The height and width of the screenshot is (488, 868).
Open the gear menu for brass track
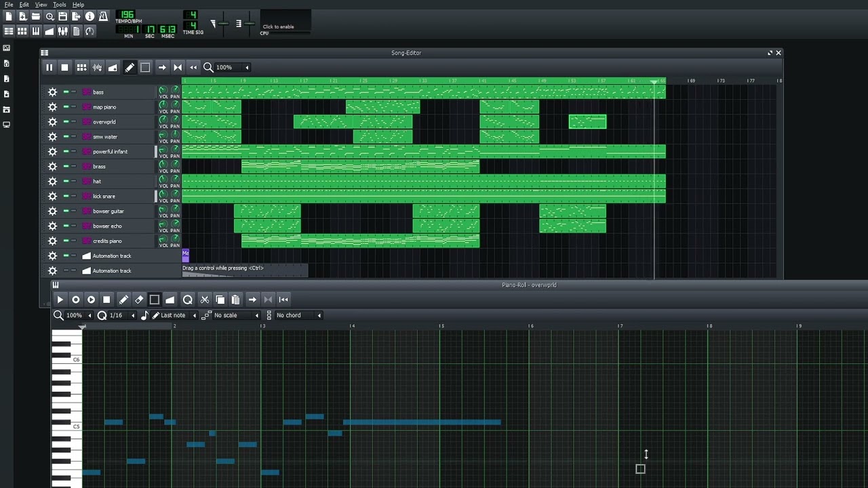[52, 167]
